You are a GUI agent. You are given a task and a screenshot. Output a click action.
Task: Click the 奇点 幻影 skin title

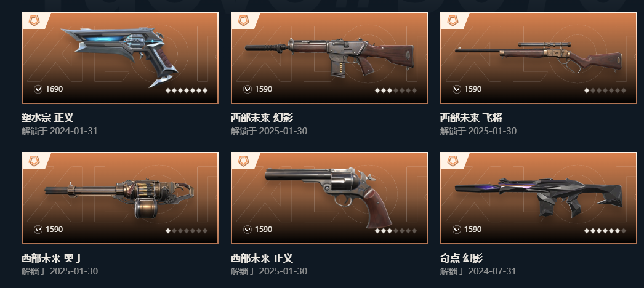tap(461, 258)
